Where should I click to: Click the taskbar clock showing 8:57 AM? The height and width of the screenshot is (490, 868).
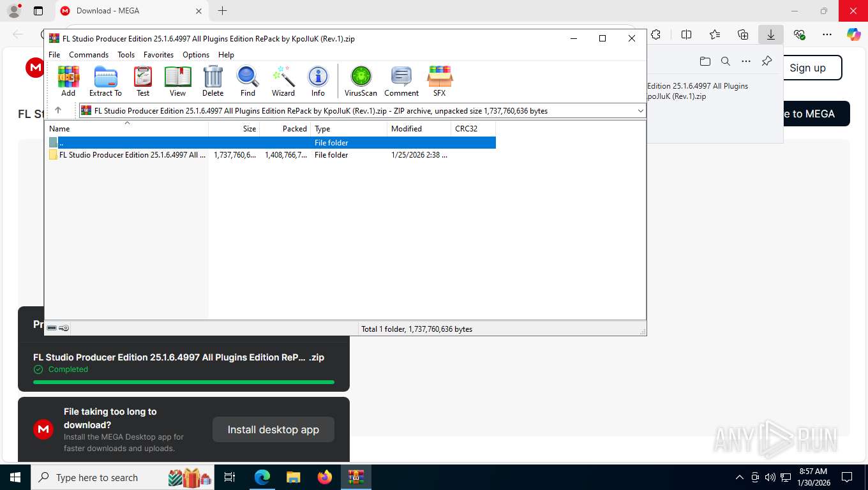(x=812, y=477)
